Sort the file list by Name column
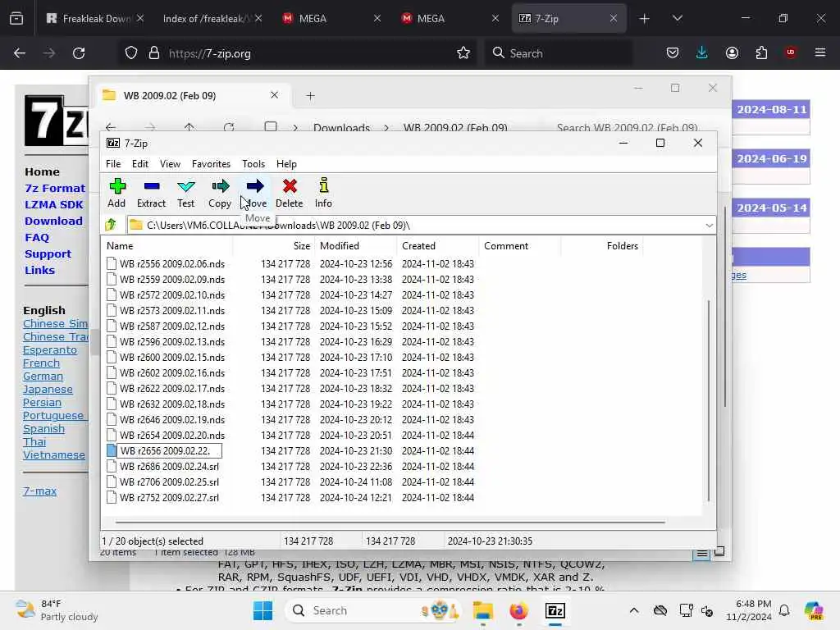The width and height of the screenshot is (840, 630). tap(167, 246)
